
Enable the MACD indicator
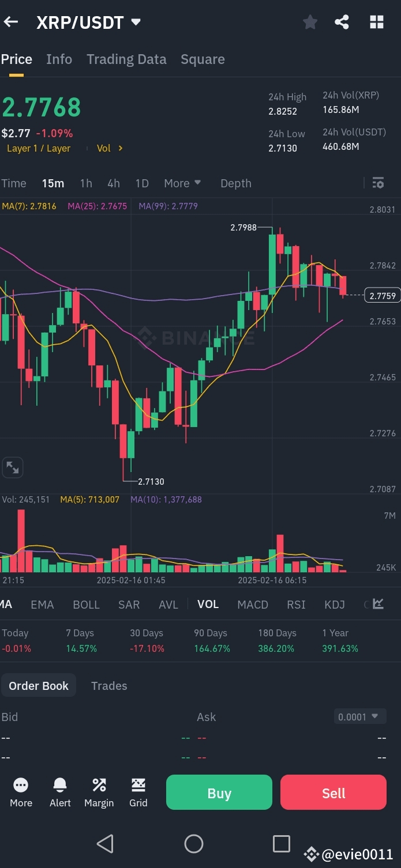pyautogui.click(x=252, y=604)
